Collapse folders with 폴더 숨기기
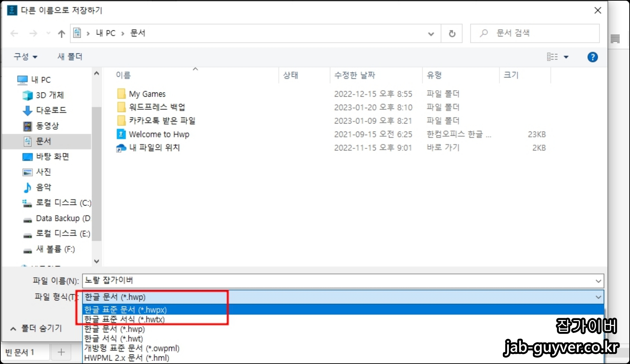 tap(36, 328)
